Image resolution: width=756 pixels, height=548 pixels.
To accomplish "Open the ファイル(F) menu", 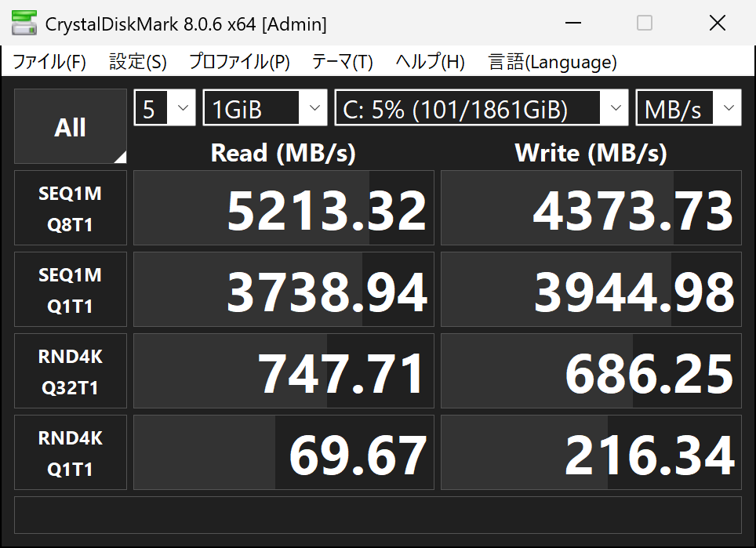I will click(49, 63).
